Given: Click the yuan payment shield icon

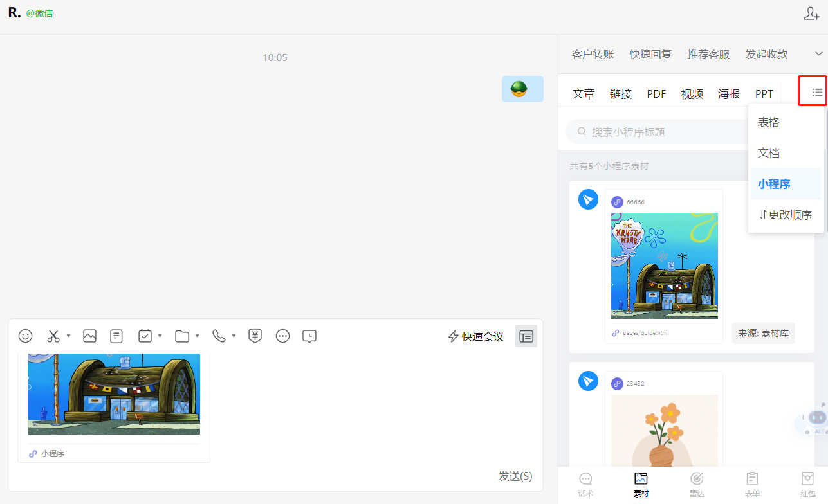Looking at the screenshot, I should [255, 336].
